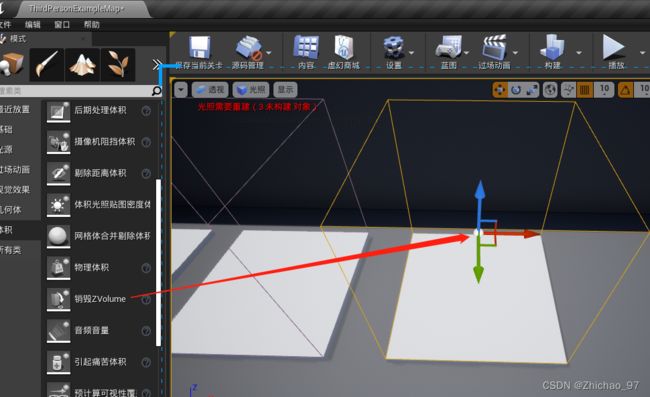Select the Paint mode brush icon
The width and height of the screenshot is (650, 397).
point(47,64)
